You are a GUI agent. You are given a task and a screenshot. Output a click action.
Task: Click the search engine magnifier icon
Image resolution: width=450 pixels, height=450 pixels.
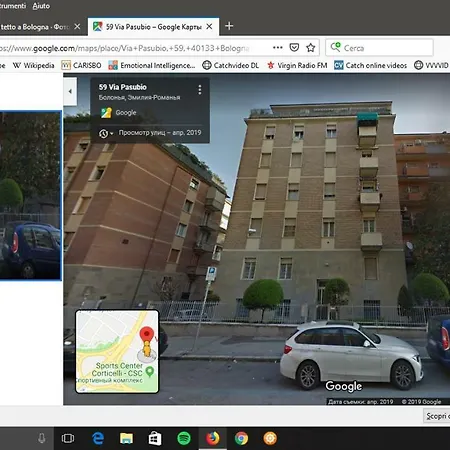click(x=335, y=47)
